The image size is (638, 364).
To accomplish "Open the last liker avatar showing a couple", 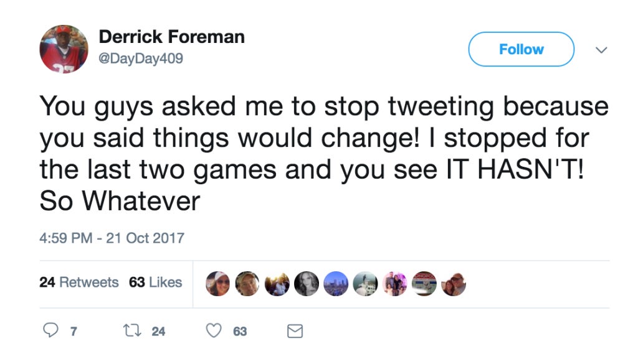I will tap(454, 284).
